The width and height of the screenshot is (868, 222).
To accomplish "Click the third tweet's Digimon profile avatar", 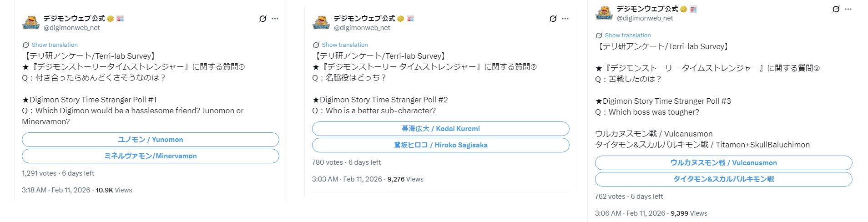I will 604,13.
